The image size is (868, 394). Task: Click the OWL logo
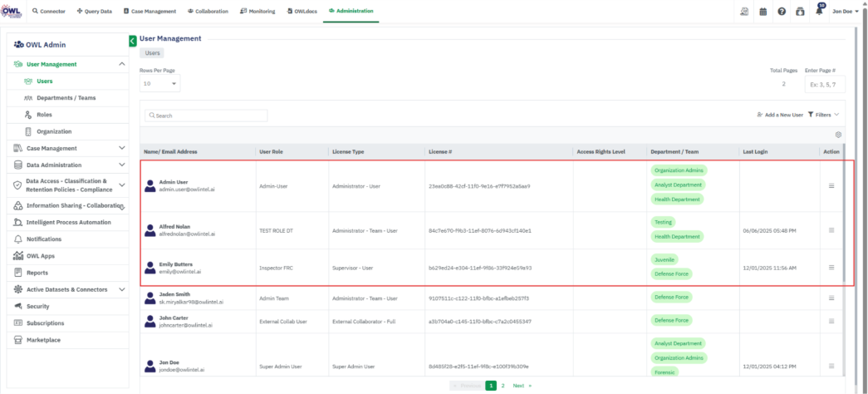click(x=12, y=11)
